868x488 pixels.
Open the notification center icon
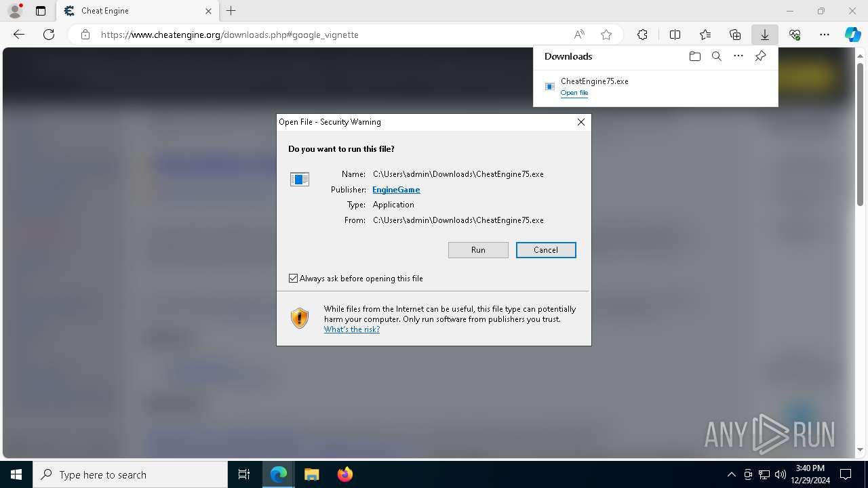tap(846, 474)
